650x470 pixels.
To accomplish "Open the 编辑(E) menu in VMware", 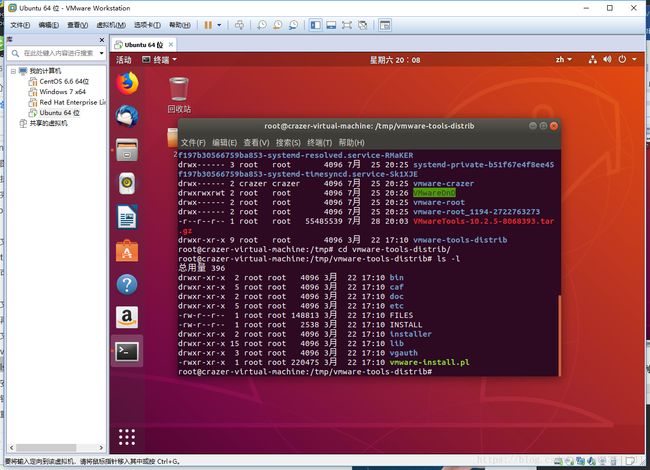I will 49,25.
